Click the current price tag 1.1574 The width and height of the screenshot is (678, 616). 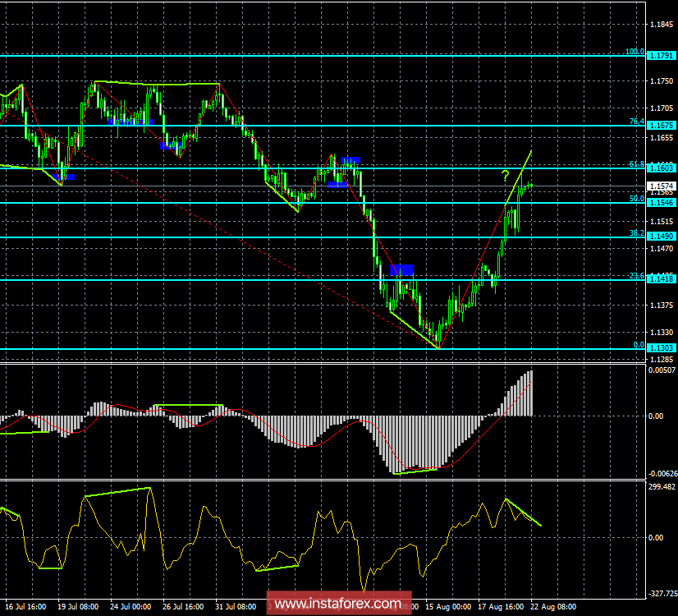click(x=661, y=187)
